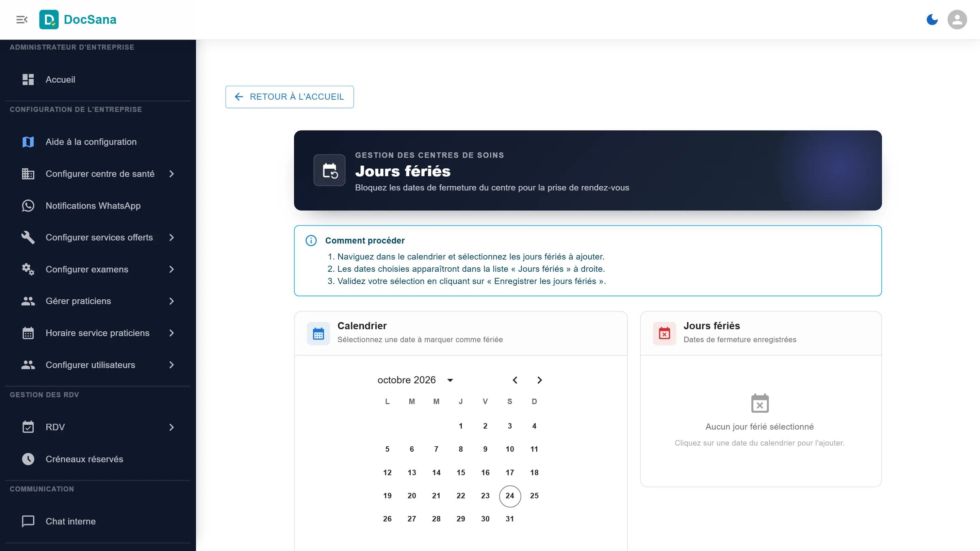Select date 31 in calendar

[x=510, y=519]
